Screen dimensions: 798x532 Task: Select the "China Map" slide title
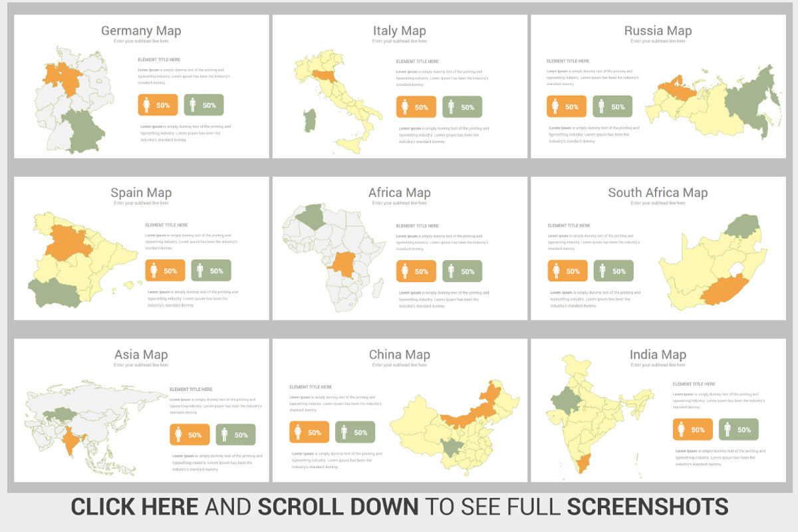point(400,355)
